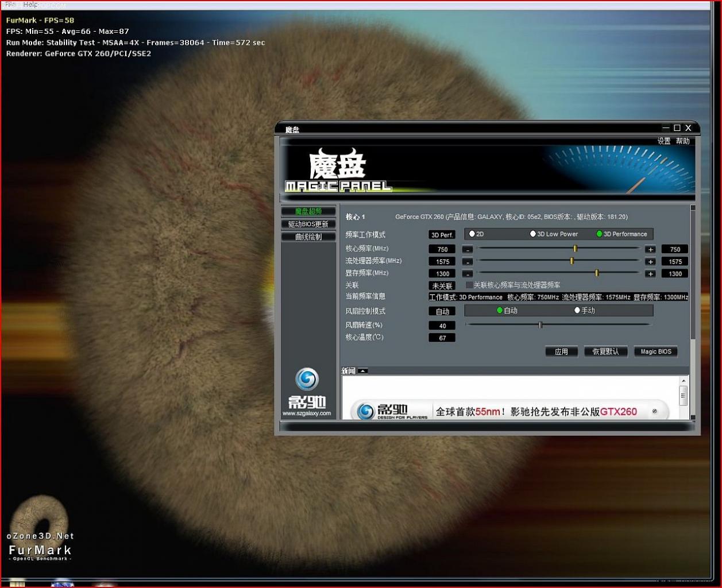Decrease core clock with minus button

[468, 249]
